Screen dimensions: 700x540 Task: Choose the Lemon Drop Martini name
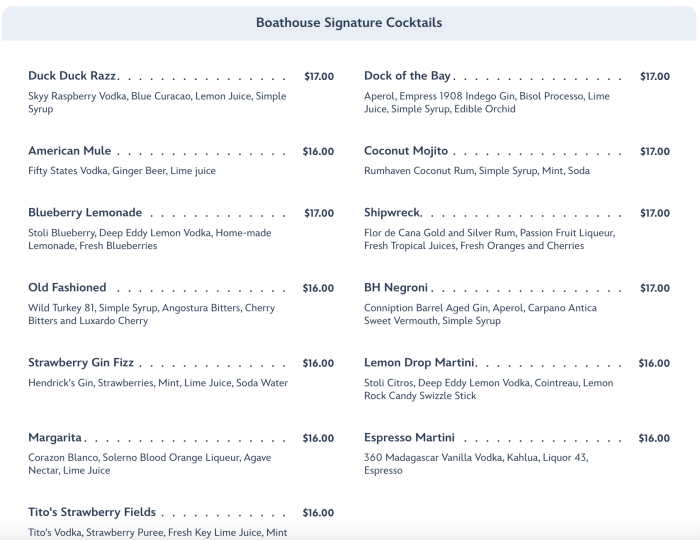pyautogui.click(x=419, y=363)
